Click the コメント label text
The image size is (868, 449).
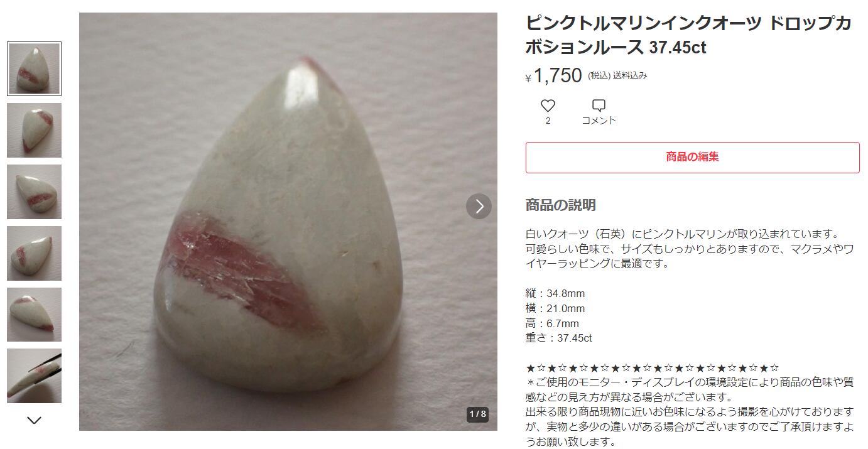click(599, 121)
